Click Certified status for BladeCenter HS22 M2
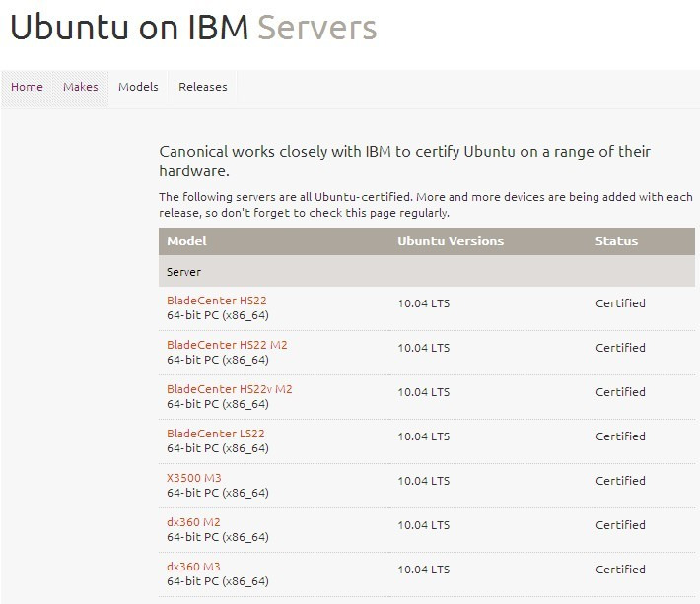This screenshot has width=700, height=604. (x=620, y=348)
